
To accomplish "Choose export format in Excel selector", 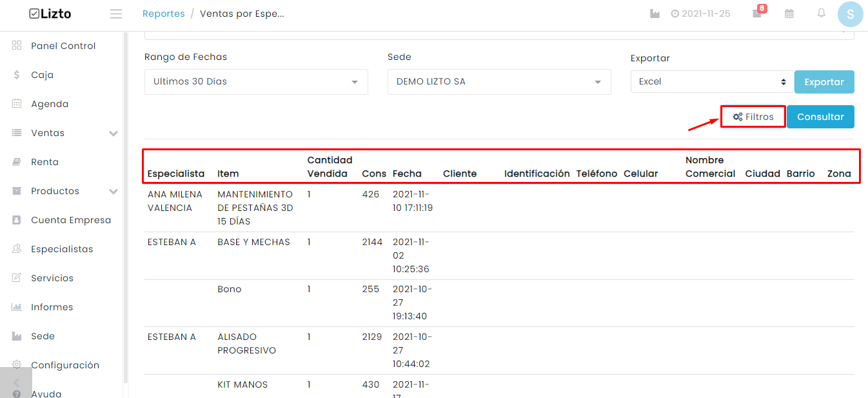I will tap(712, 82).
